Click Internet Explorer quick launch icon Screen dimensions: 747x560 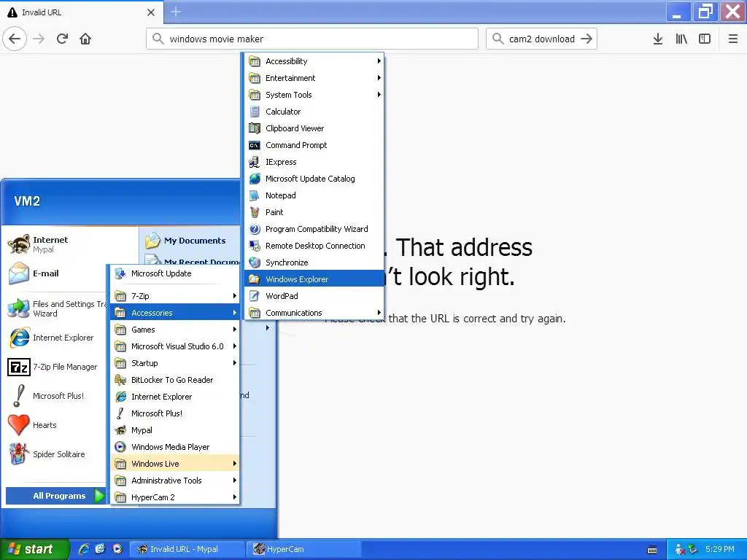(84, 549)
